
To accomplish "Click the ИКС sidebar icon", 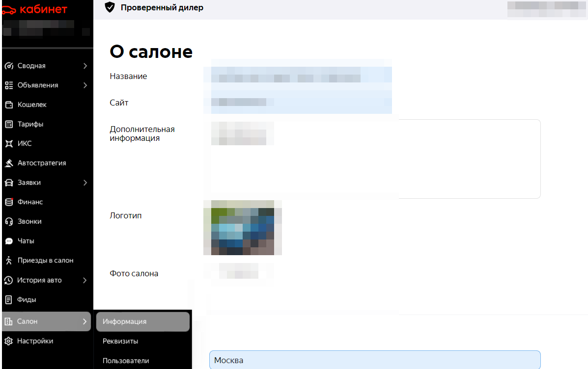I will (x=8, y=144).
